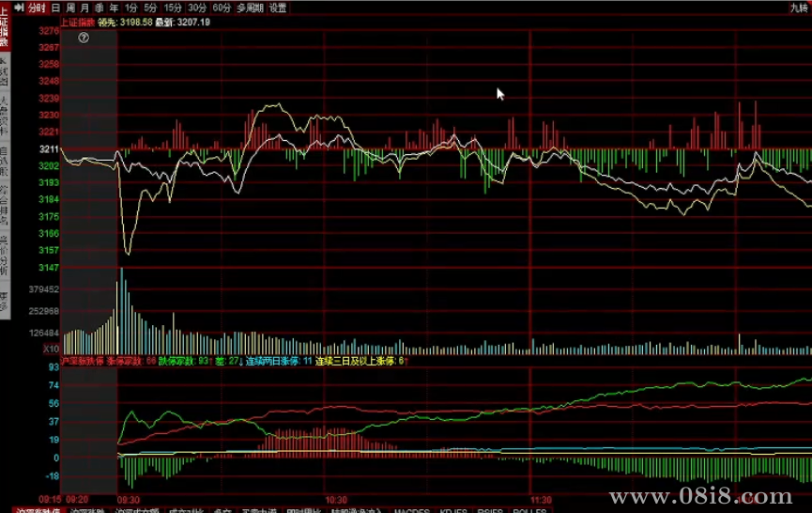The image size is (812, 513).
Task: Open the 多周期 multi-period view
Action: pyautogui.click(x=249, y=8)
